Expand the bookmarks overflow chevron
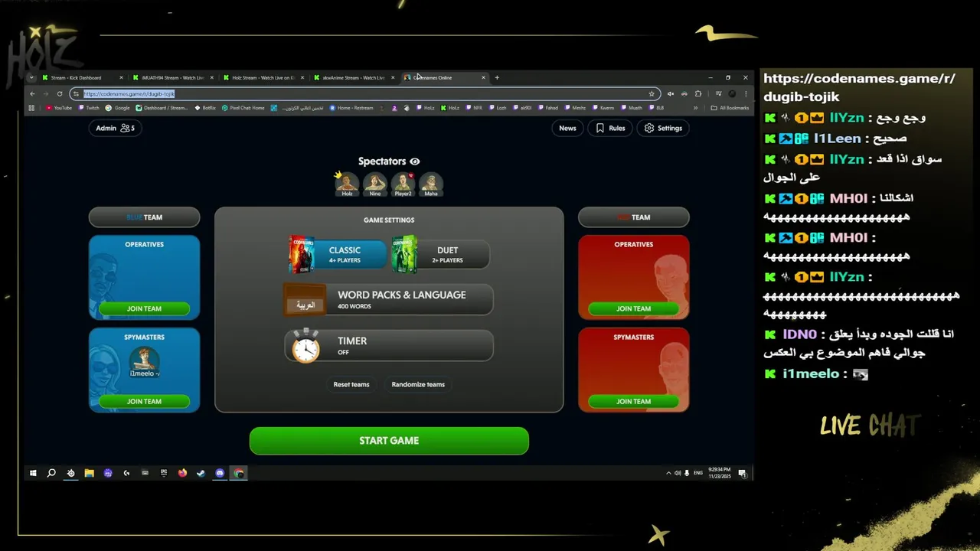Viewport: 980px width, 551px height. (695, 108)
